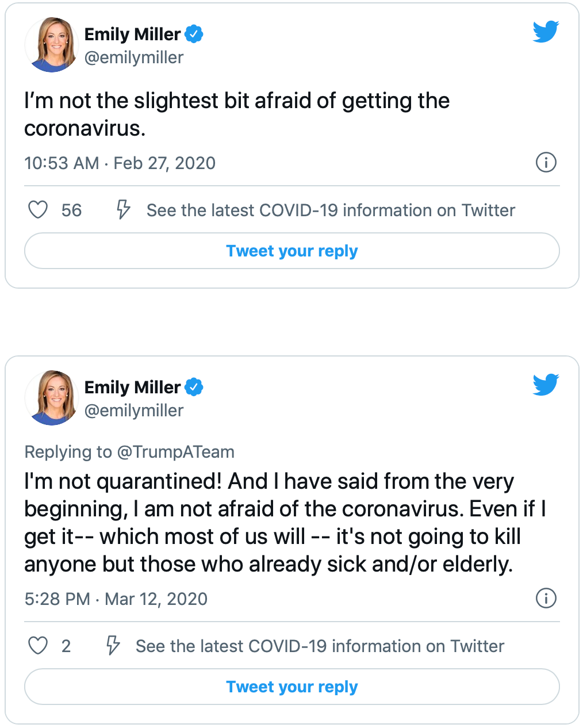Open COVID-19 information link in second tweet
583x728 pixels.
click(x=320, y=646)
